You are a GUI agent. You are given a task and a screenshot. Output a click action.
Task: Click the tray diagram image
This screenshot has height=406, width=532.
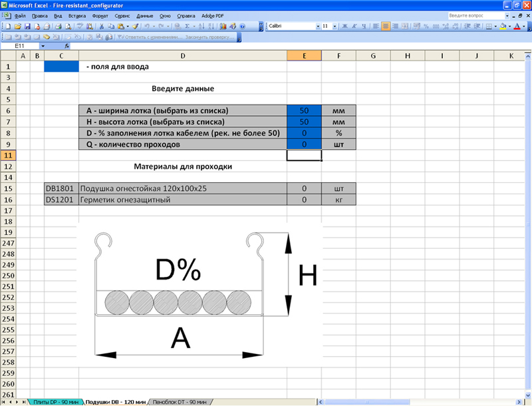pyautogui.click(x=199, y=295)
